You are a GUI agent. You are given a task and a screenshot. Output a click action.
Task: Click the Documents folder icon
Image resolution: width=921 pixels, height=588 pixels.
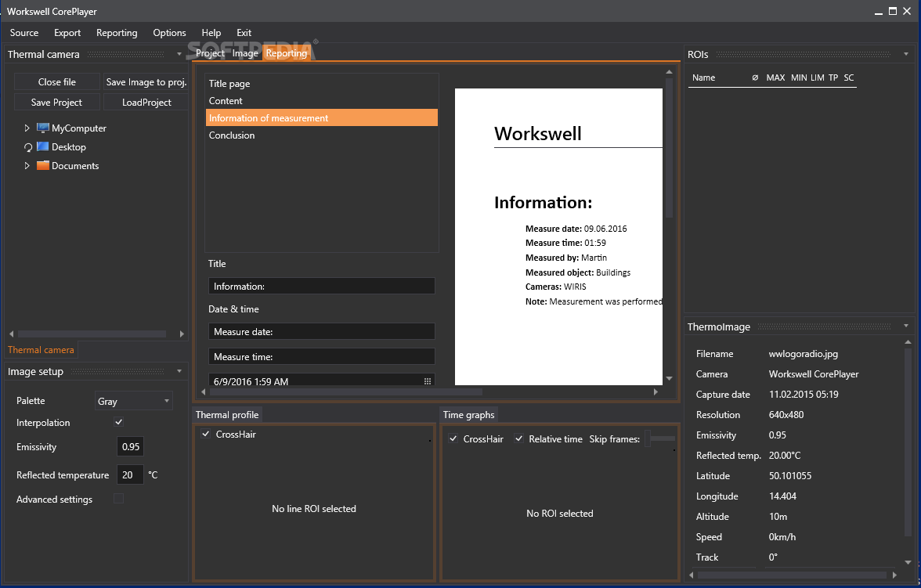42,166
